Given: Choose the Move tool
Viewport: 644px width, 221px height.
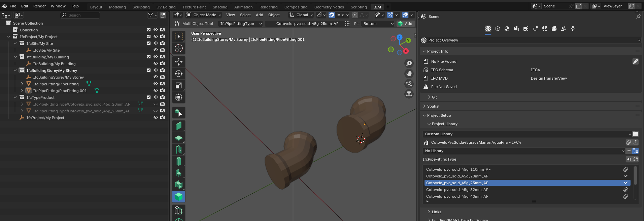Looking at the screenshot, I should coord(179,62).
